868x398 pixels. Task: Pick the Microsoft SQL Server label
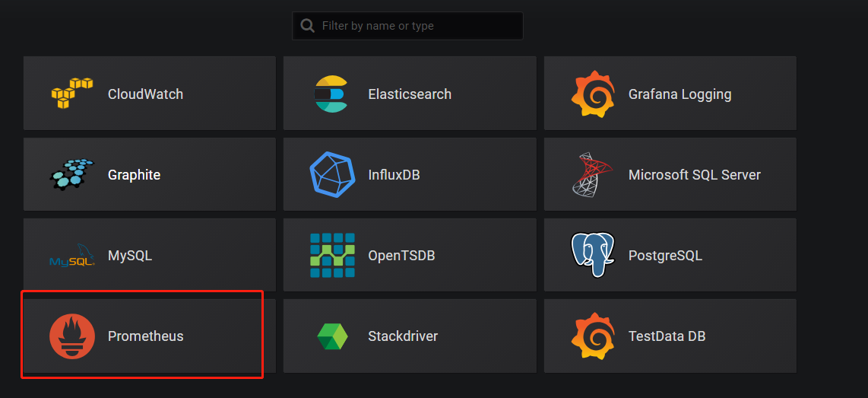pyautogui.click(x=695, y=175)
